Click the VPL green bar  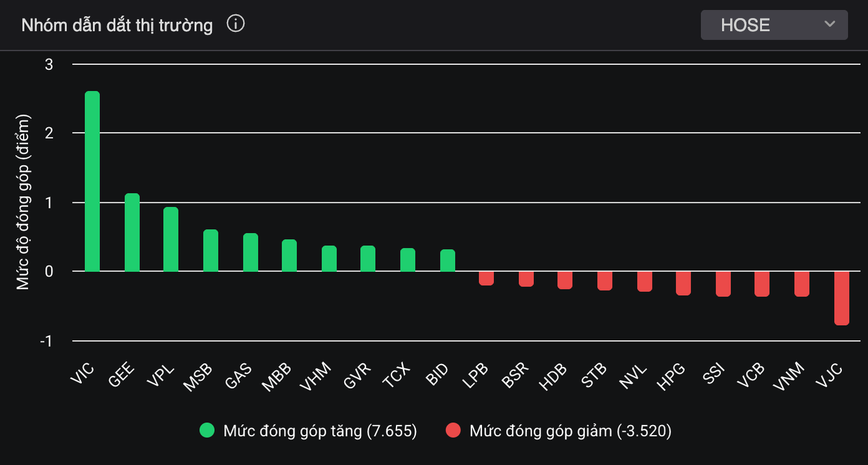tap(171, 240)
